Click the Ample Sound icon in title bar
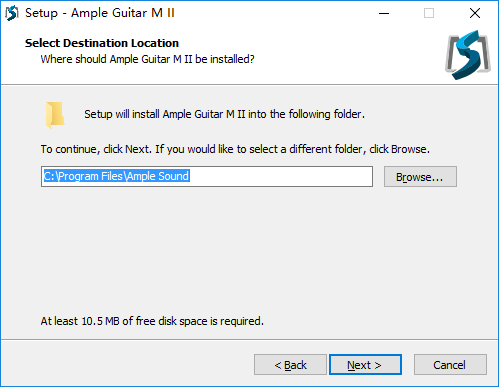The width and height of the screenshot is (499, 387). coord(12,13)
